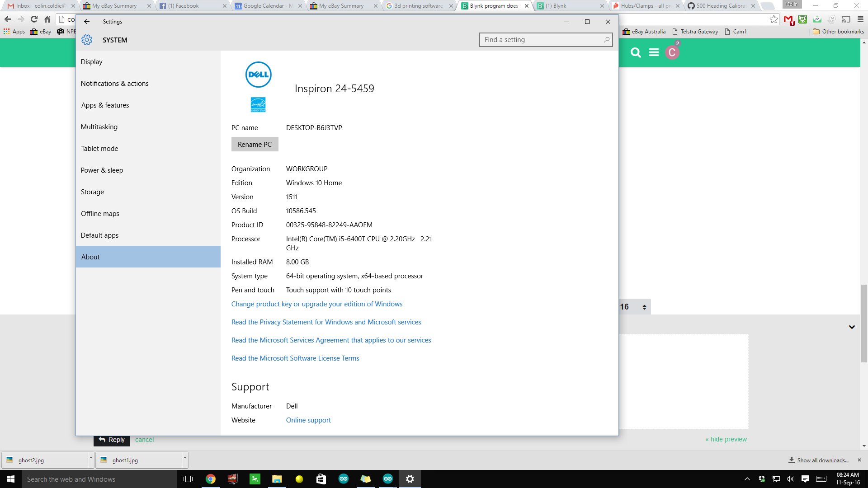
Task: Open the Microsoft Services Agreement link
Action: coord(331,340)
